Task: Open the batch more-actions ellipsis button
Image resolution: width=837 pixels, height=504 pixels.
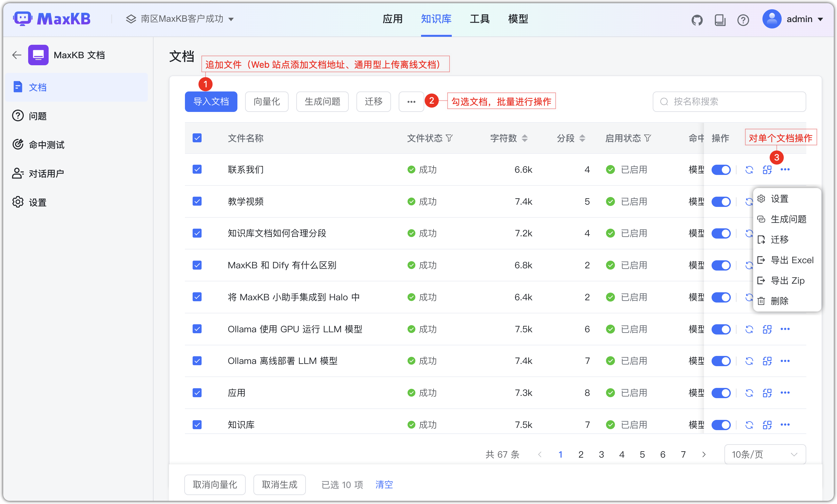Action: (411, 102)
